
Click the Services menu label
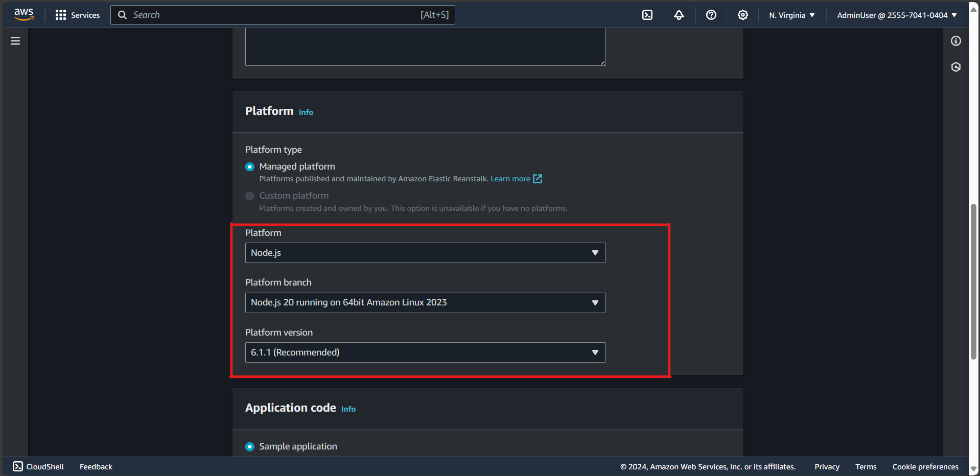coord(85,15)
